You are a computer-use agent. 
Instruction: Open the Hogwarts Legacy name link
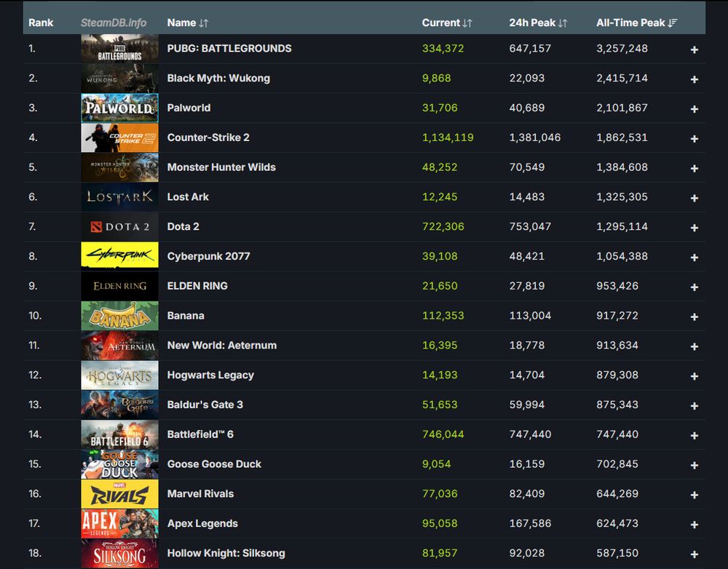tap(210, 375)
